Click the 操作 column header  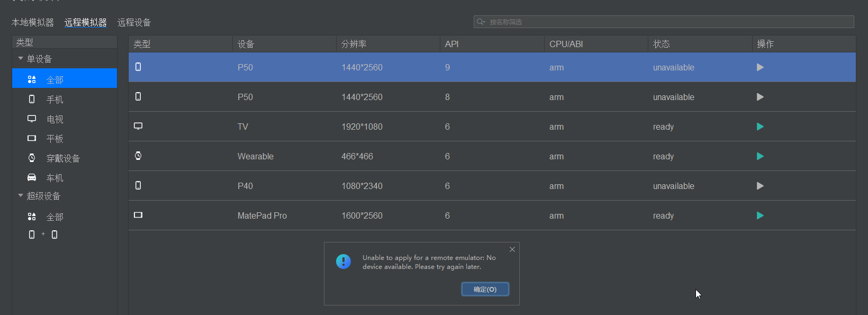pos(804,44)
